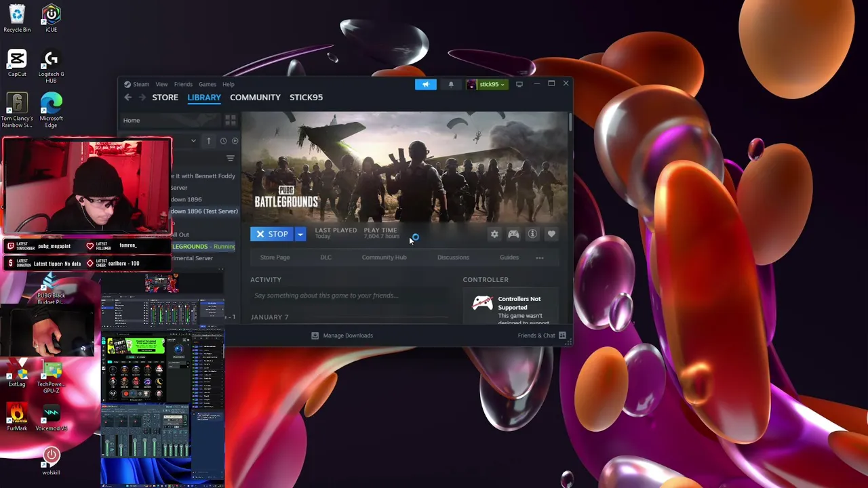The width and height of the screenshot is (868, 488).
Task: Expand the library category dropdown chevron
Action: click(193, 141)
